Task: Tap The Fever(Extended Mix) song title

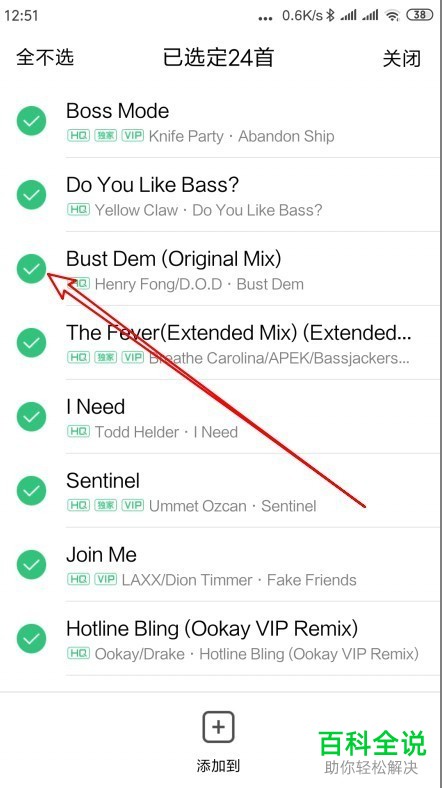Action: pos(239,333)
